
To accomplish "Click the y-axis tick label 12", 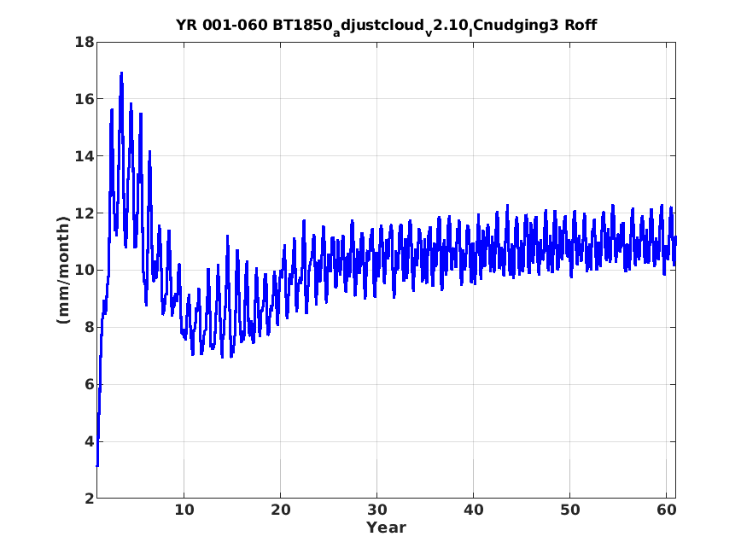I will (x=85, y=213).
